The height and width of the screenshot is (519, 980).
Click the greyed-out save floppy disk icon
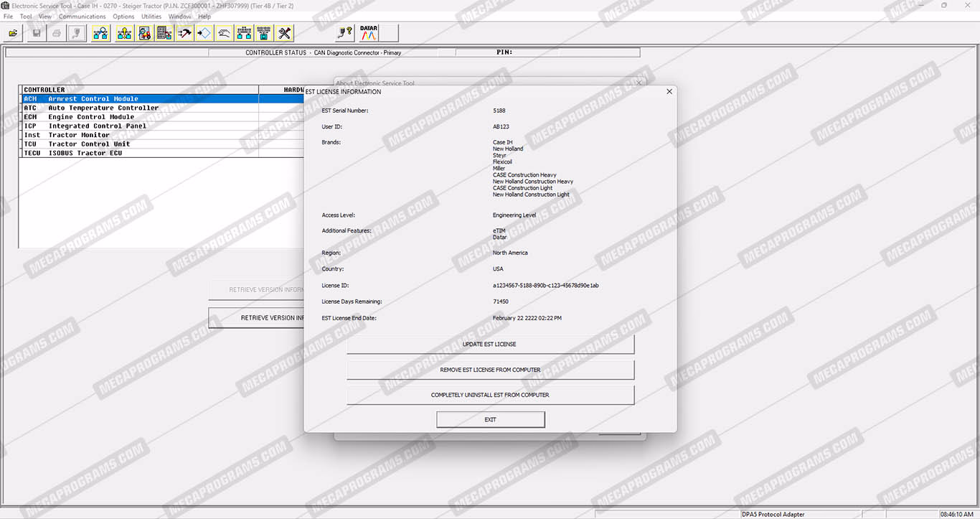point(37,33)
